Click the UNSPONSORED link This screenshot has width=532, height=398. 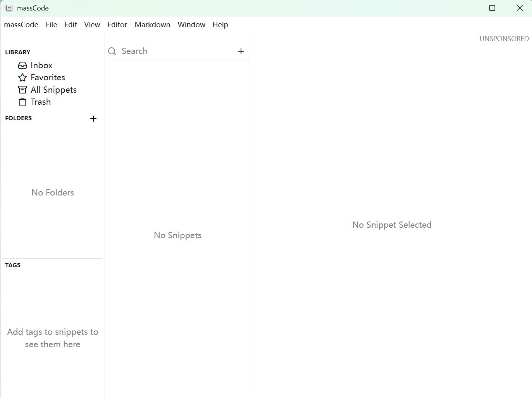click(504, 39)
